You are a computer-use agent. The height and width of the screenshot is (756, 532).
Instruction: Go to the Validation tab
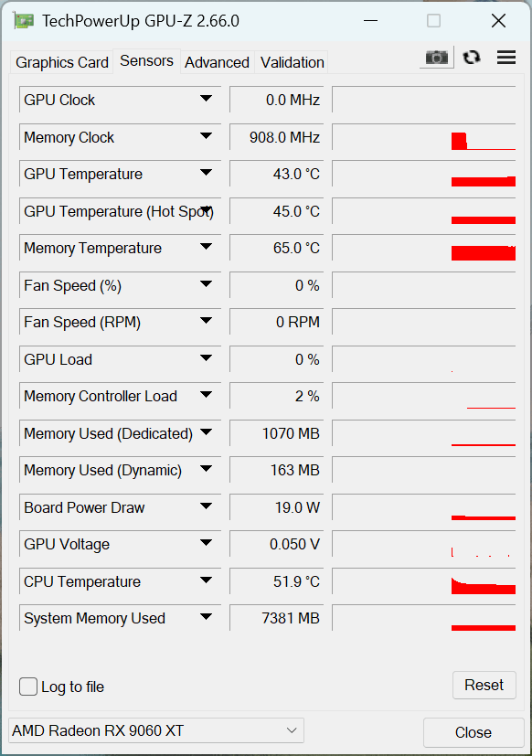tap(293, 62)
